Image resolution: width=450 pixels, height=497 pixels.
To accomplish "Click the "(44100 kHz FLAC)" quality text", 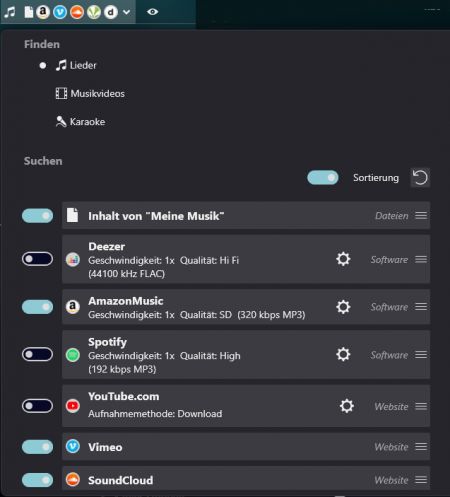I will pos(126,274).
